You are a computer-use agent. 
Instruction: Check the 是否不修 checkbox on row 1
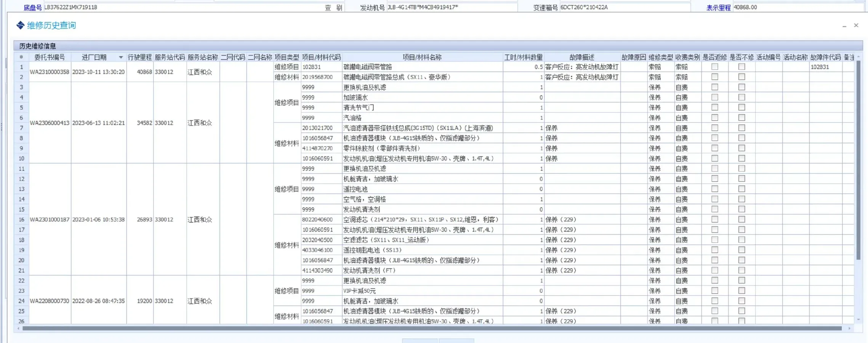pyautogui.click(x=741, y=67)
